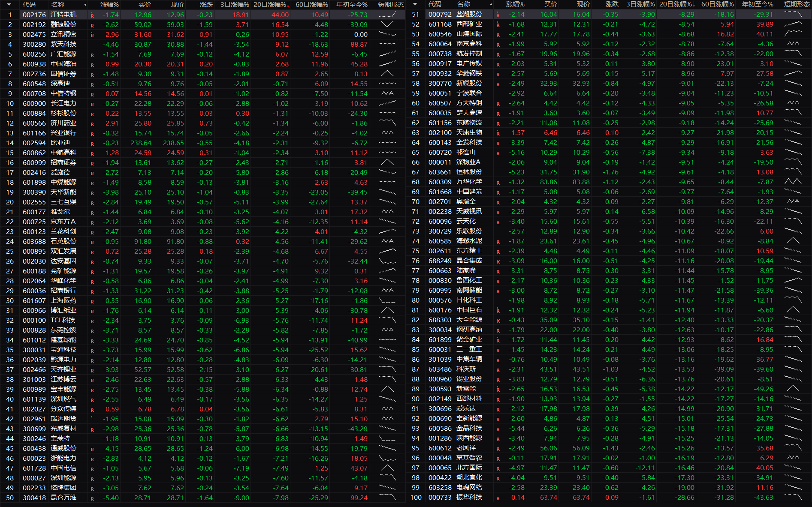
Task: Select the 紫天科技 row name
Action: pyautogui.click(x=63, y=44)
